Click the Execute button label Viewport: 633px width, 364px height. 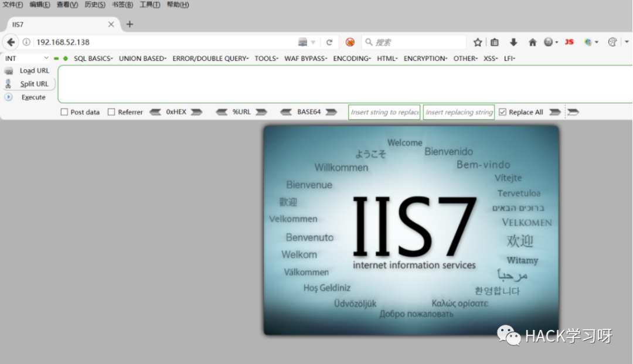tap(33, 97)
